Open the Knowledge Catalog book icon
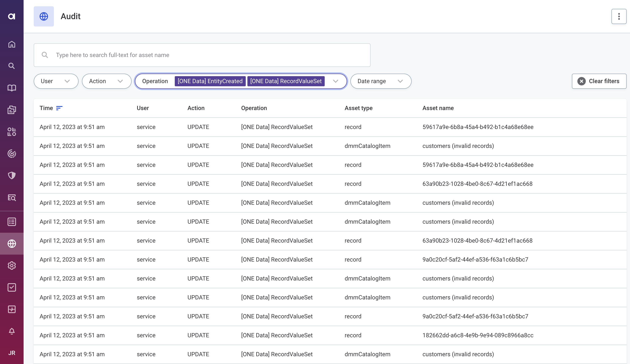 (x=12, y=88)
